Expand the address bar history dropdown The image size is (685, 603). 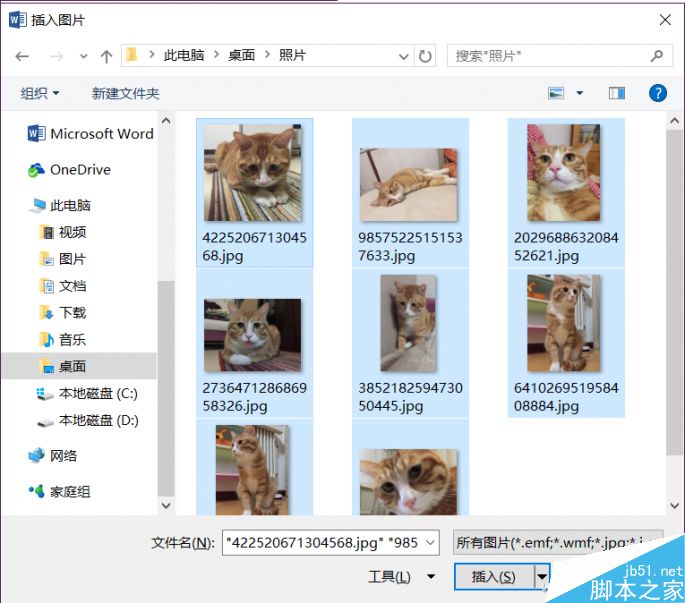point(403,56)
